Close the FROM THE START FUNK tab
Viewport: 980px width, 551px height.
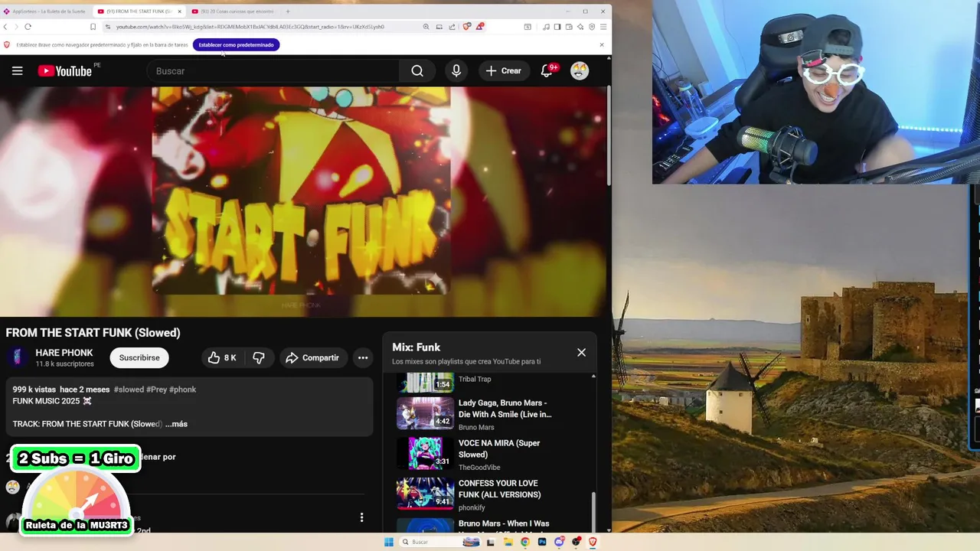[x=180, y=11]
